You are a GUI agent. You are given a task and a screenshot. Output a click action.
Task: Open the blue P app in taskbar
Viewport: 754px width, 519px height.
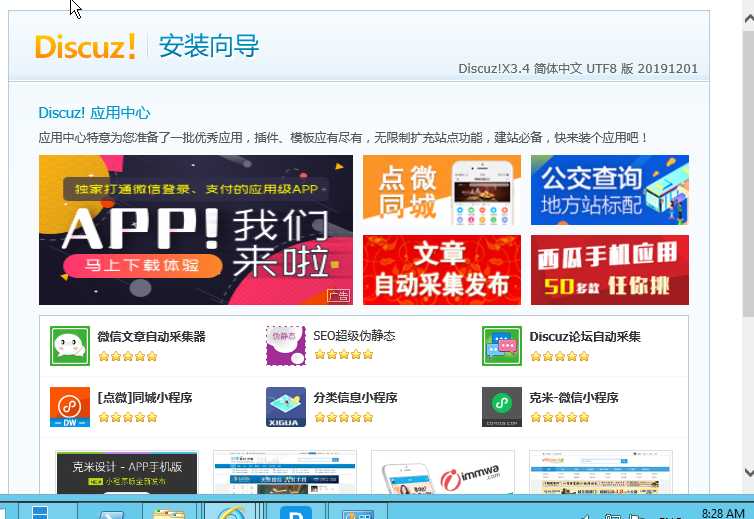point(296,512)
